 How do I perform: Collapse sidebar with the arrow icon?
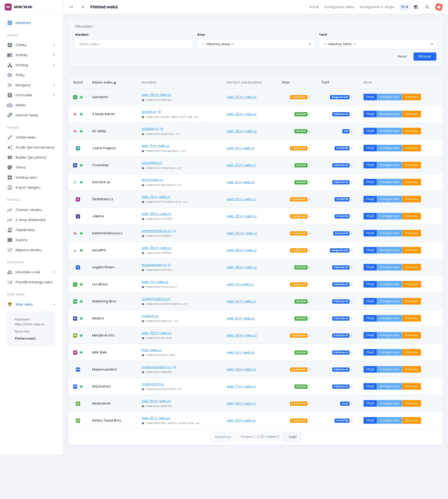point(71,7)
